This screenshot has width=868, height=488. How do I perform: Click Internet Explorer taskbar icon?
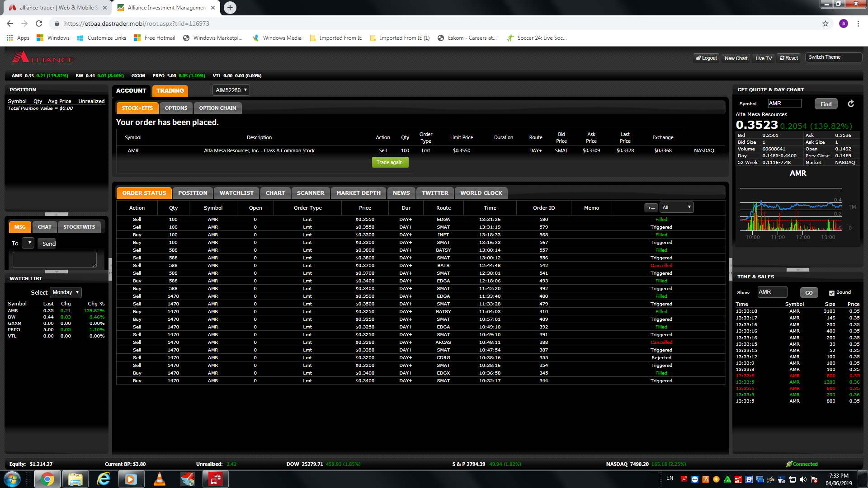[104, 479]
